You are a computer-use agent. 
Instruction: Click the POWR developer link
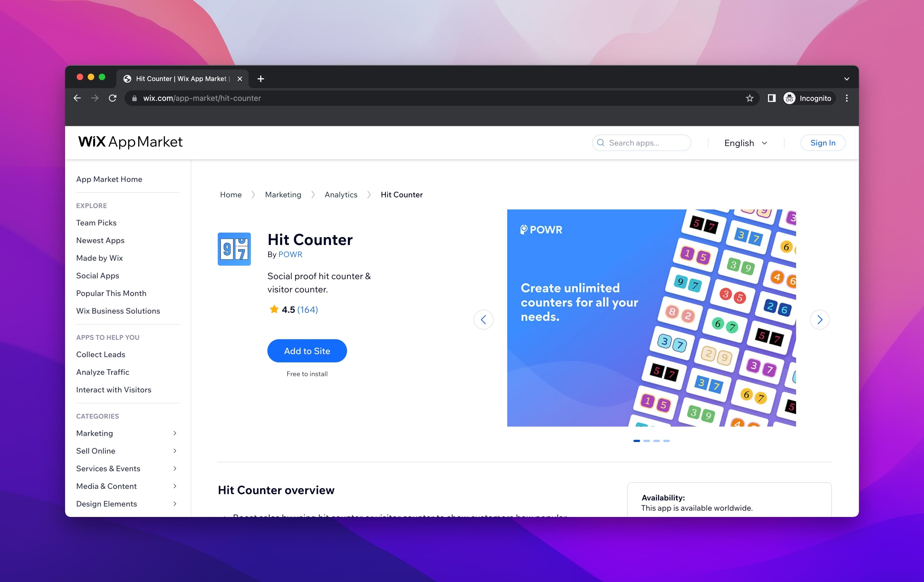(x=290, y=254)
